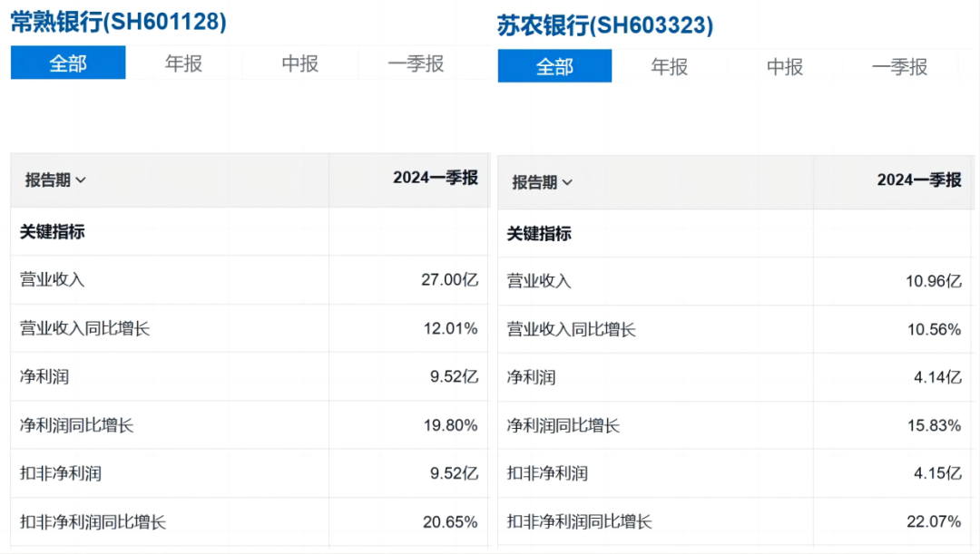Screen dimensions: 980x554
Task: Select the 27.00亿 revenue value
Action: click(450, 279)
